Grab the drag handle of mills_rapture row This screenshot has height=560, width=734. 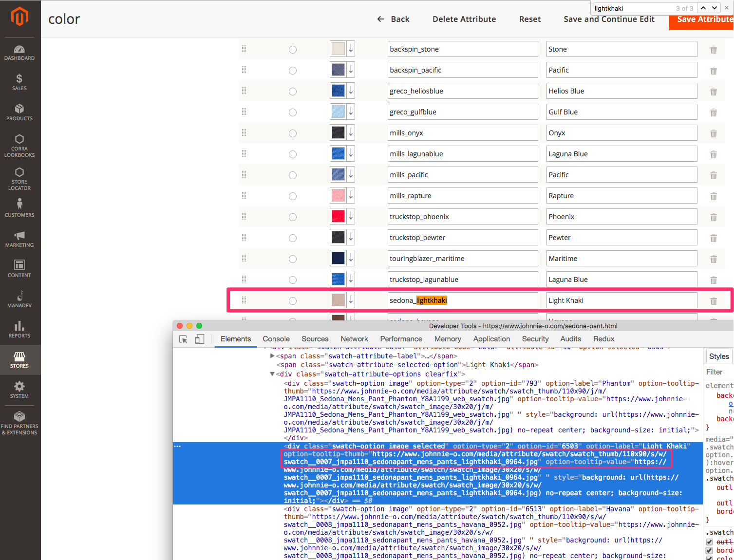[244, 195]
